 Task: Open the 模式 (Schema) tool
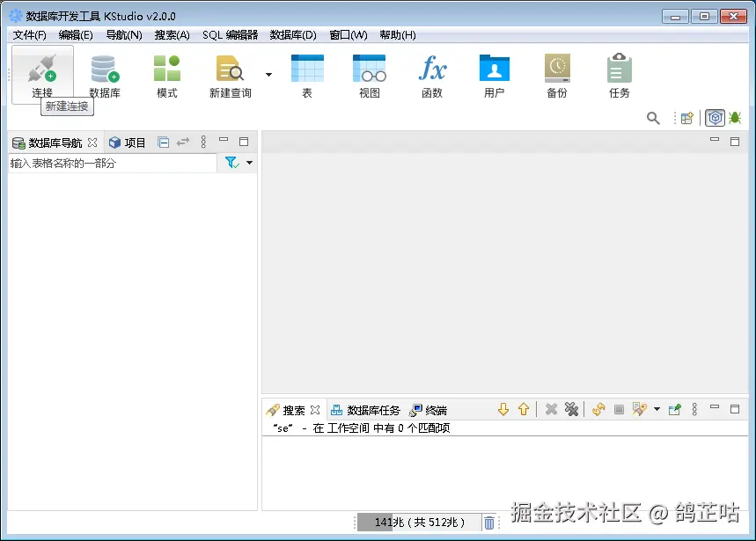166,75
